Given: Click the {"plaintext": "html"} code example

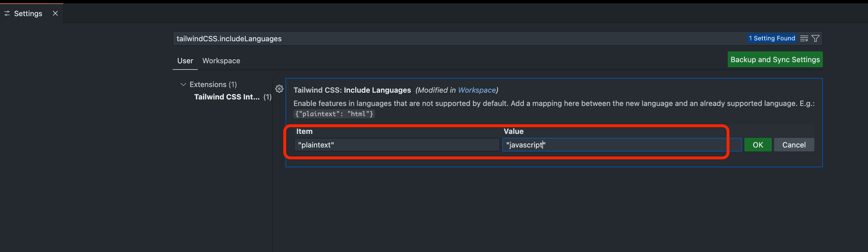Looking at the screenshot, I should [x=334, y=114].
